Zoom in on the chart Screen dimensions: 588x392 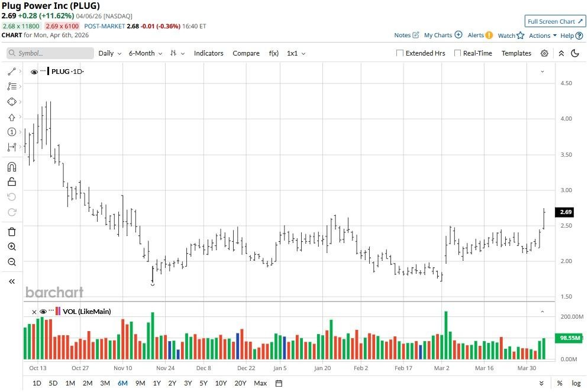[12, 247]
